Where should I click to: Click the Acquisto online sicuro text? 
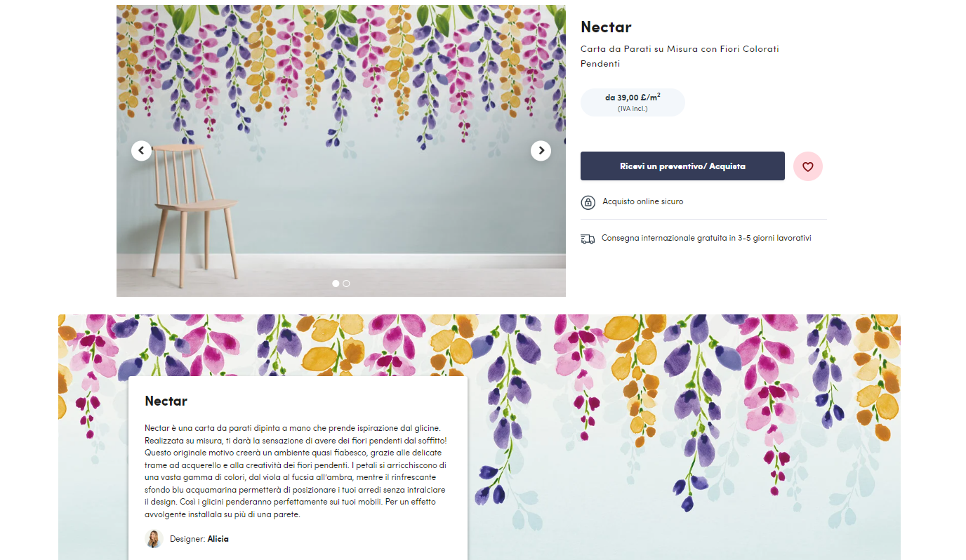(643, 201)
